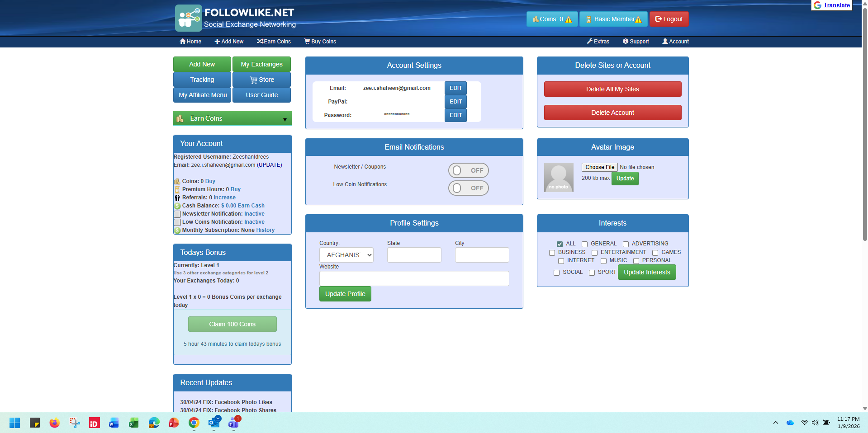Viewport: 868px width, 433px height.
Task: Click the green dollar icon beside Monthly Subscription
Action: pyautogui.click(x=177, y=231)
